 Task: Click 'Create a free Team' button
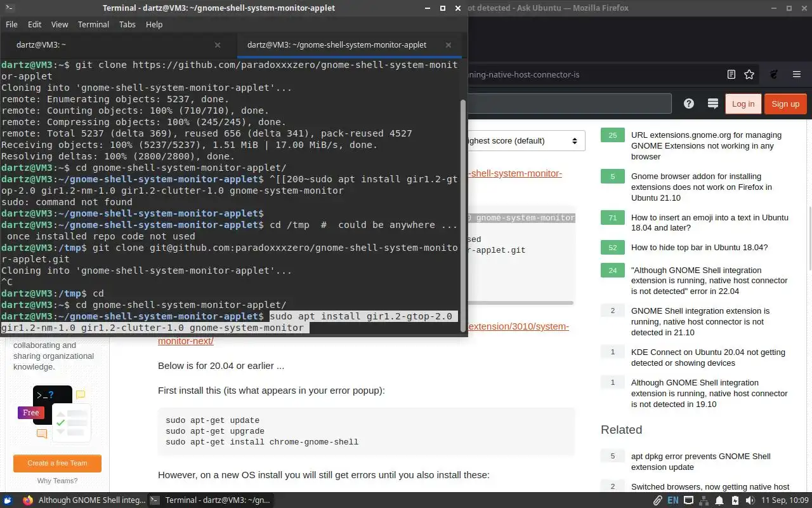tap(57, 463)
